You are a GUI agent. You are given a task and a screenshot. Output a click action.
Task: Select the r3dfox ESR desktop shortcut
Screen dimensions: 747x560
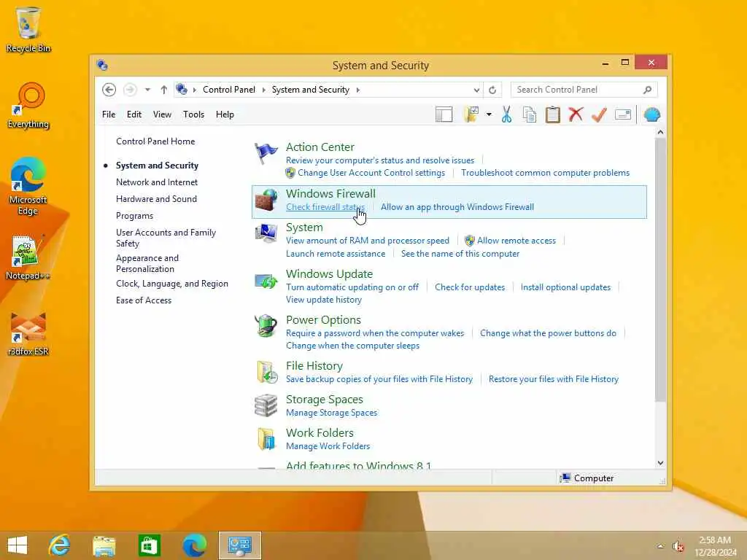click(x=28, y=333)
